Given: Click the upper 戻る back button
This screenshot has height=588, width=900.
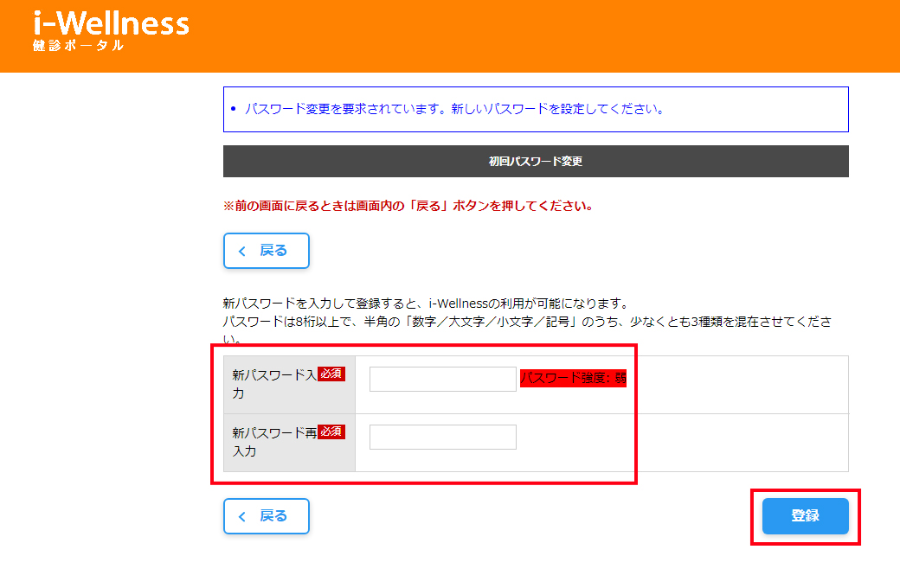Looking at the screenshot, I should [x=267, y=251].
